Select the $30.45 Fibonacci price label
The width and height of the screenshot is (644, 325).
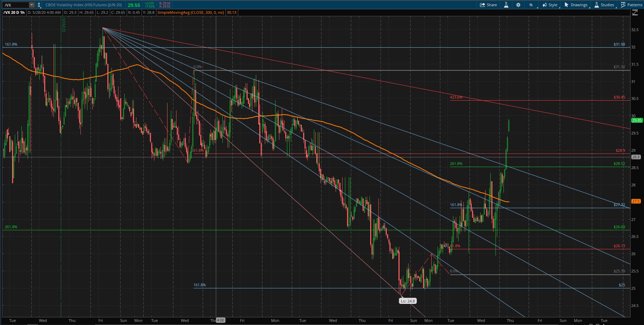(619, 97)
